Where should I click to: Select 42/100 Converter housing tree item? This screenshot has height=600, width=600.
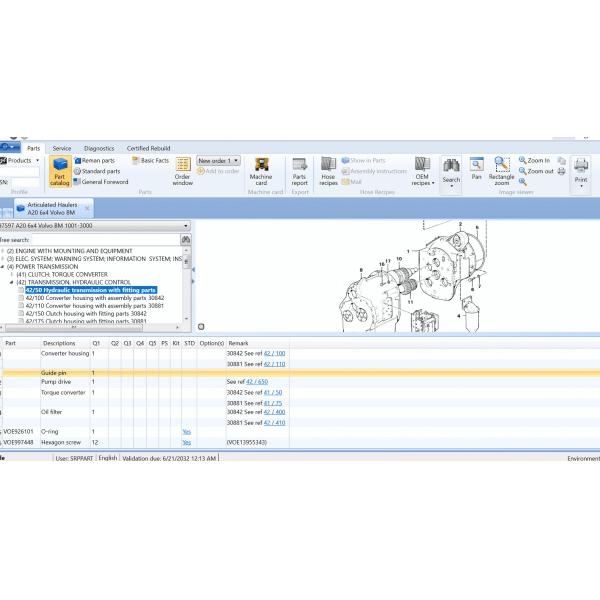click(94, 298)
